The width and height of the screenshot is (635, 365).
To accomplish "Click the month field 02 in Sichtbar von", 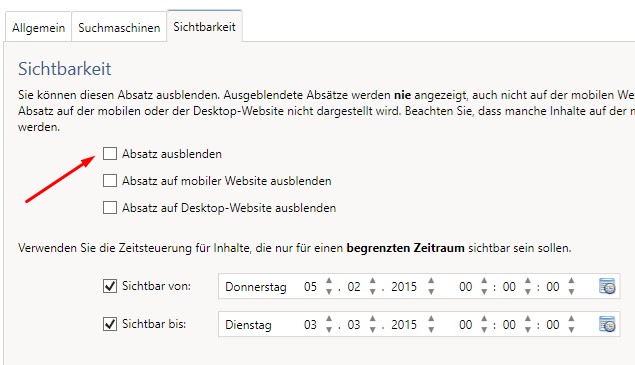I will pyautogui.click(x=354, y=287).
